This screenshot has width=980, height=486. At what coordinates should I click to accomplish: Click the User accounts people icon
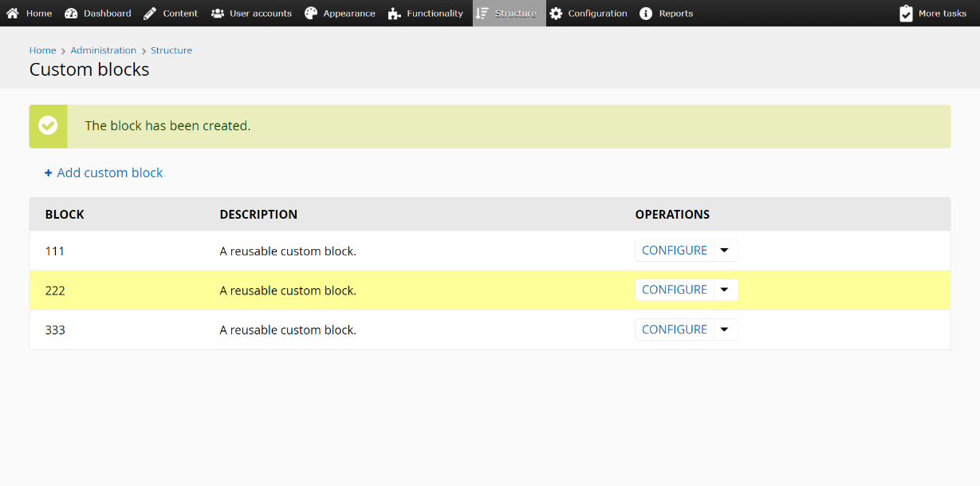click(x=217, y=14)
